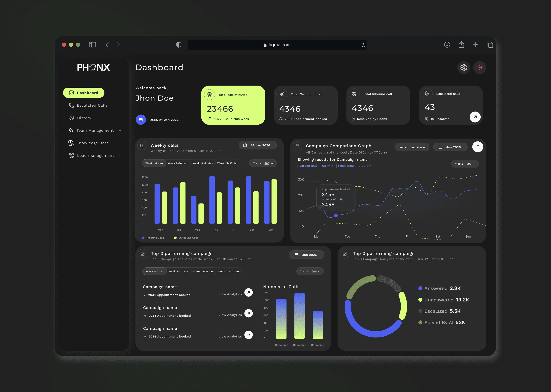Open first campaign View Analytics arrow
This screenshot has width=551, height=392.
click(249, 292)
